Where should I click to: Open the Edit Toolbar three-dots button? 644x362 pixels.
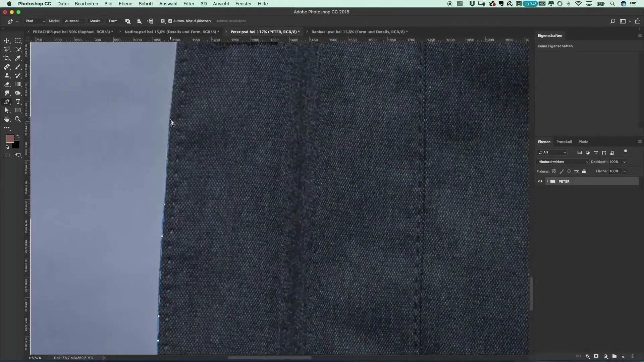(x=7, y=128)
